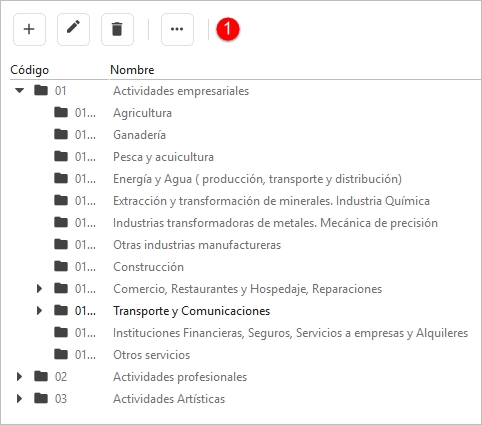The height and width of the screenshot is (425, 482).
Task: Open the three-dots more options button
Action: pos(177,29)
